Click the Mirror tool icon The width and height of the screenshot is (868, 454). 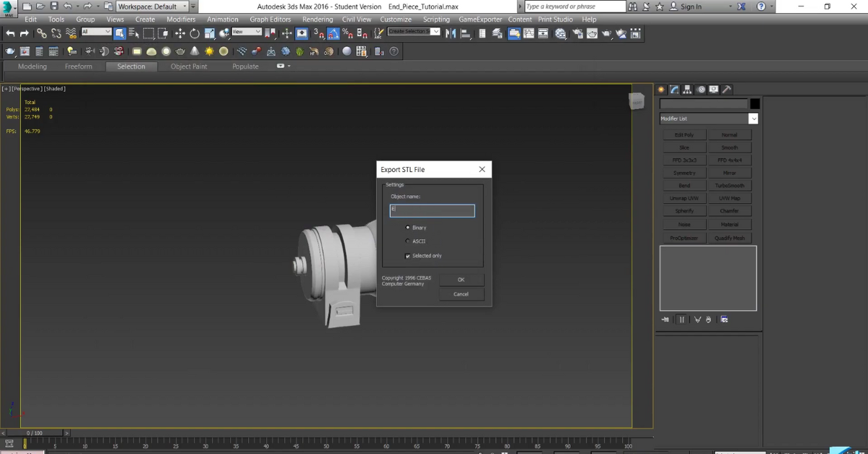pyautogui.click(x=451, y=33)
